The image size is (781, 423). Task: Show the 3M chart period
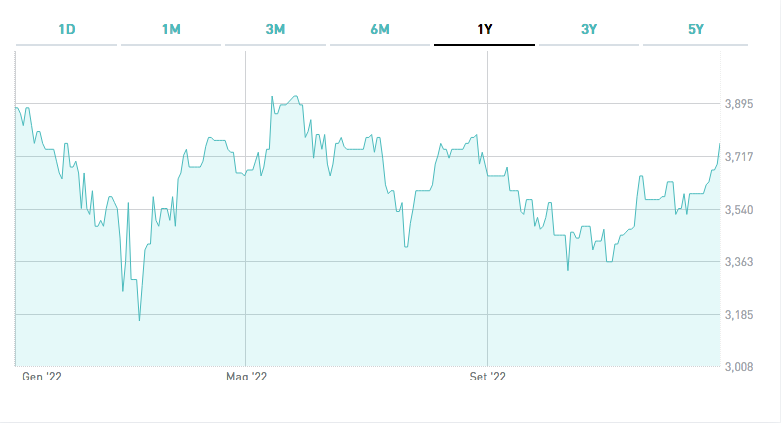point(275,29)
